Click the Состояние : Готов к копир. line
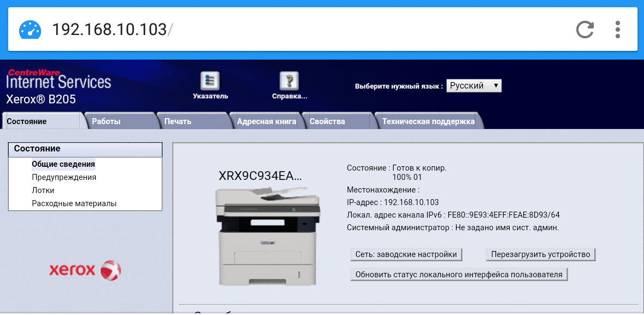The width and height of the screenshot is (644, 315). click(397, 168)
